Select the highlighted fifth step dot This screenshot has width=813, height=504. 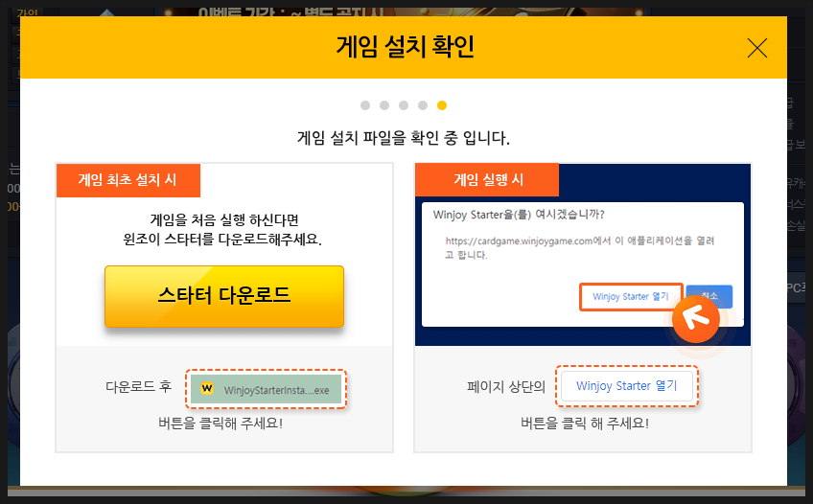pyautogui.click(x=442, y=105)
